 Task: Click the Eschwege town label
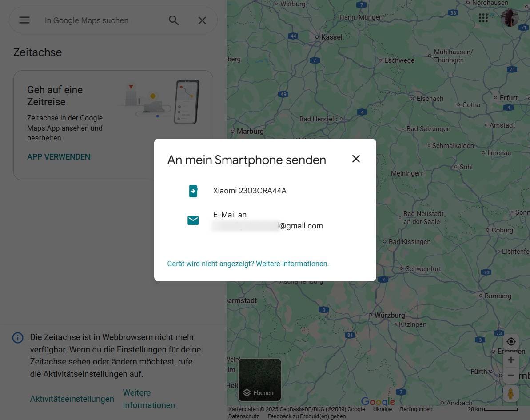coord(399,60)
